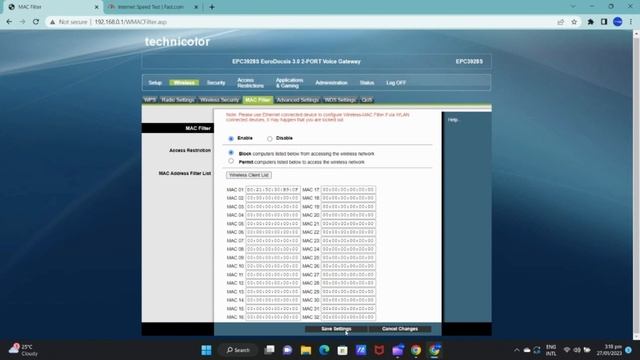
Task: Select Enable MAC Filter radio
Action: (x=231, y=139)
